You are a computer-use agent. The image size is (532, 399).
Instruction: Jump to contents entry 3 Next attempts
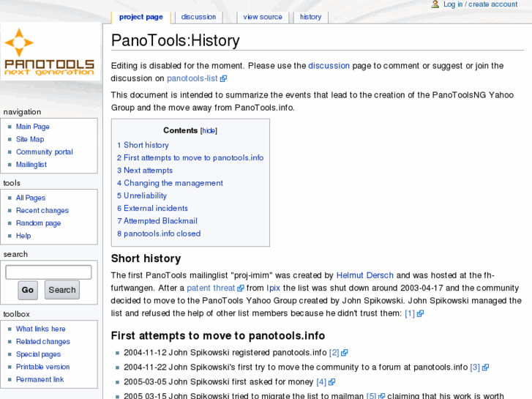pos(145,171)
